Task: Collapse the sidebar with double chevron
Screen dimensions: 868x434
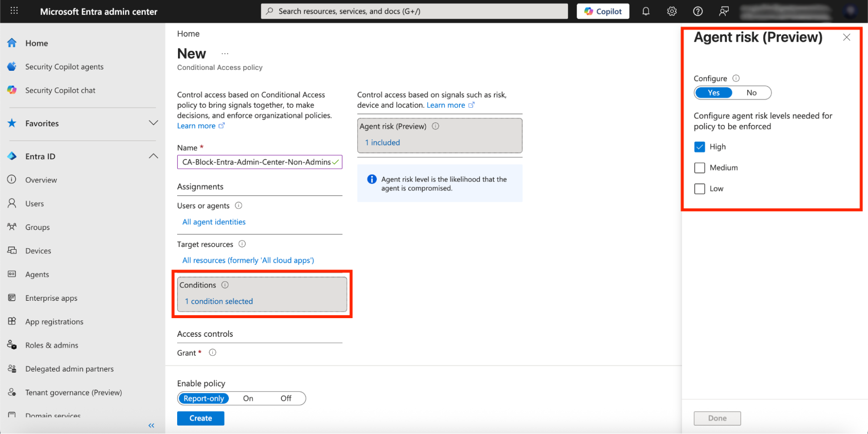Action: point(151,425)
